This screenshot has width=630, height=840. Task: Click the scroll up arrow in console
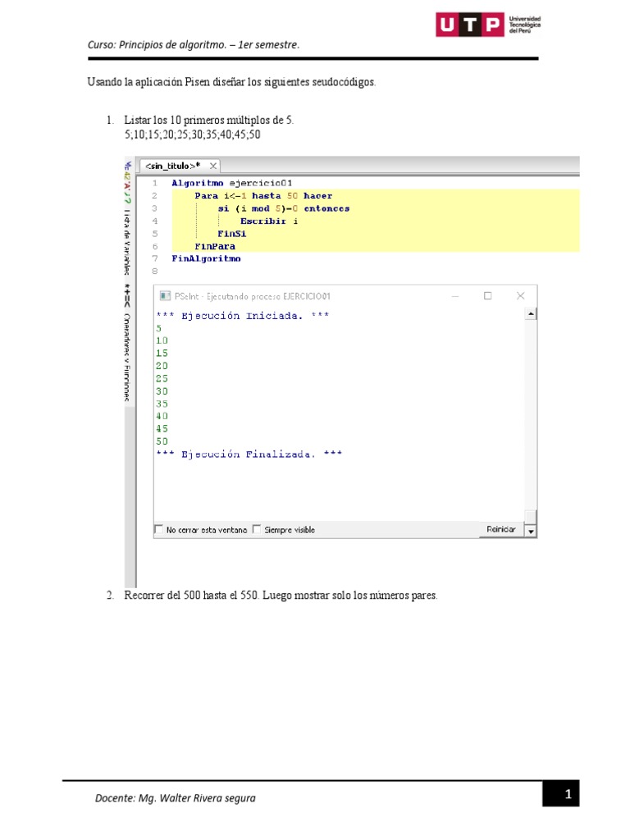click(531, 313)
